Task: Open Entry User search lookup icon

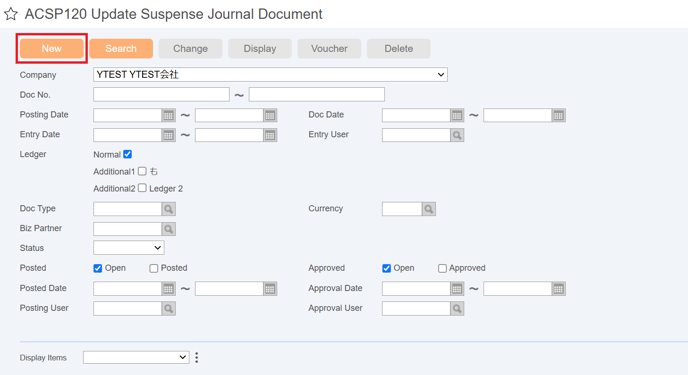Action: pyautogui.click(x=457, y=135)
